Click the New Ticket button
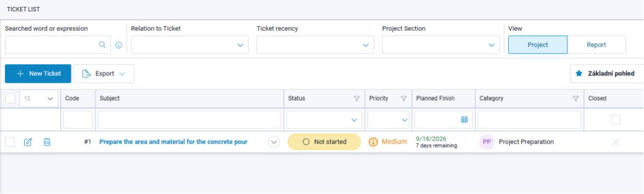The image size is (644, 194). pyautogui.click(x=38, y=73)
